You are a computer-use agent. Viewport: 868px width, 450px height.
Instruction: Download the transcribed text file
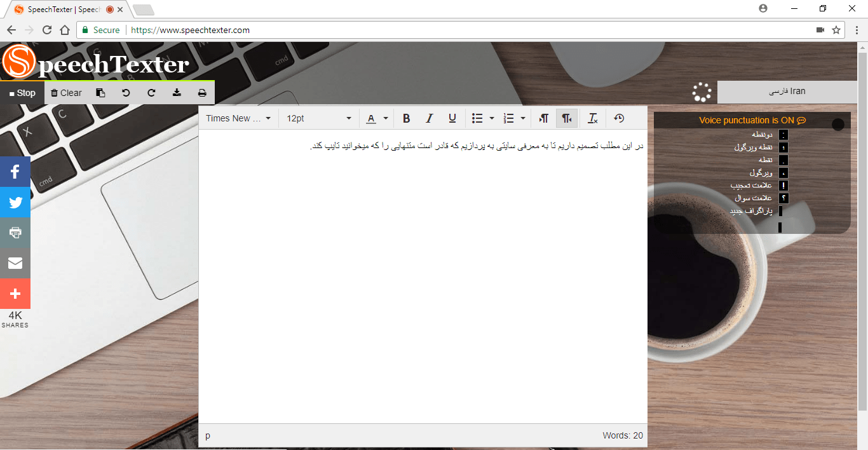[177, 93]
